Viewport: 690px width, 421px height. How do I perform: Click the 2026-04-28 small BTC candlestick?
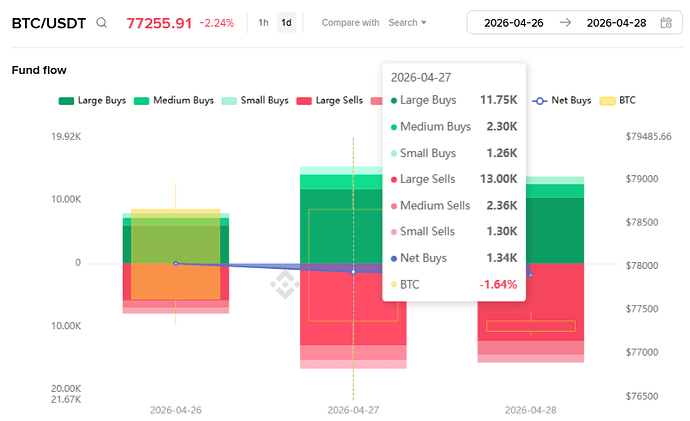531,326
